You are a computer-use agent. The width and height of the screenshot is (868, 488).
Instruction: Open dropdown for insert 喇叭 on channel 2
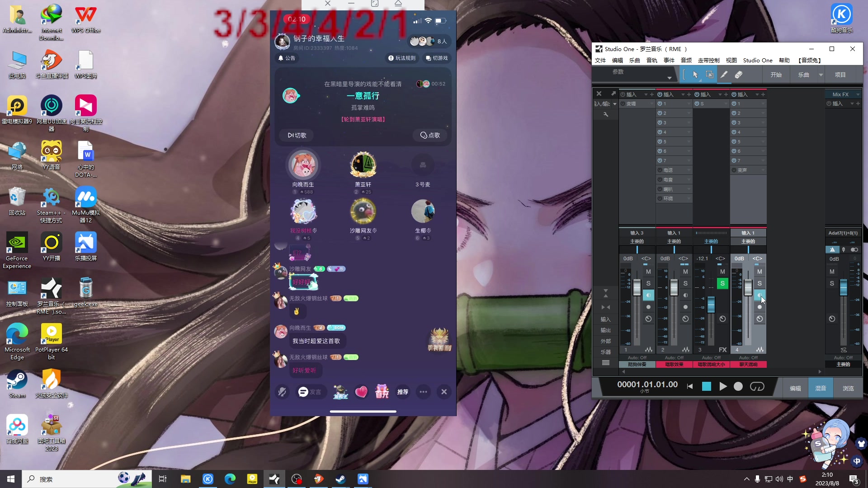[689, 189]
